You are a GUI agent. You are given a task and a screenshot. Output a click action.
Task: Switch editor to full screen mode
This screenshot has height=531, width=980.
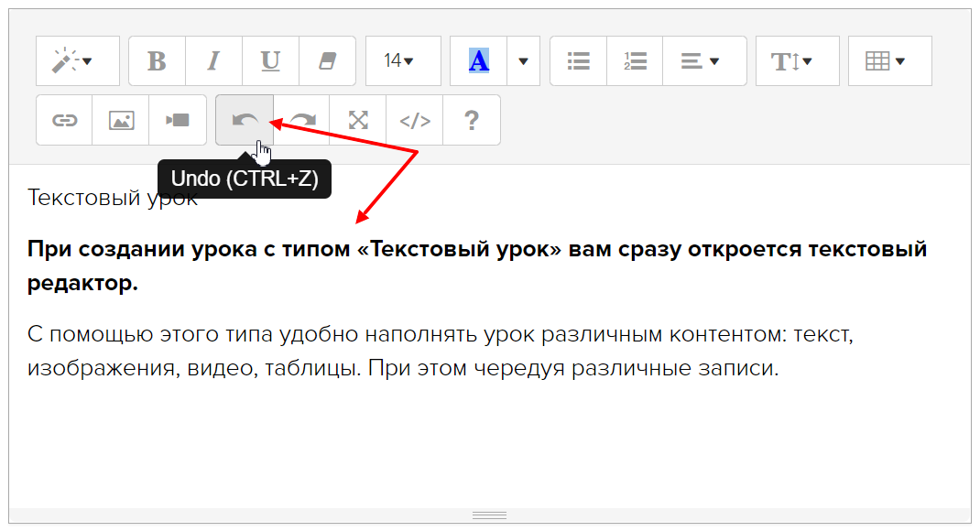coord(358,120)
